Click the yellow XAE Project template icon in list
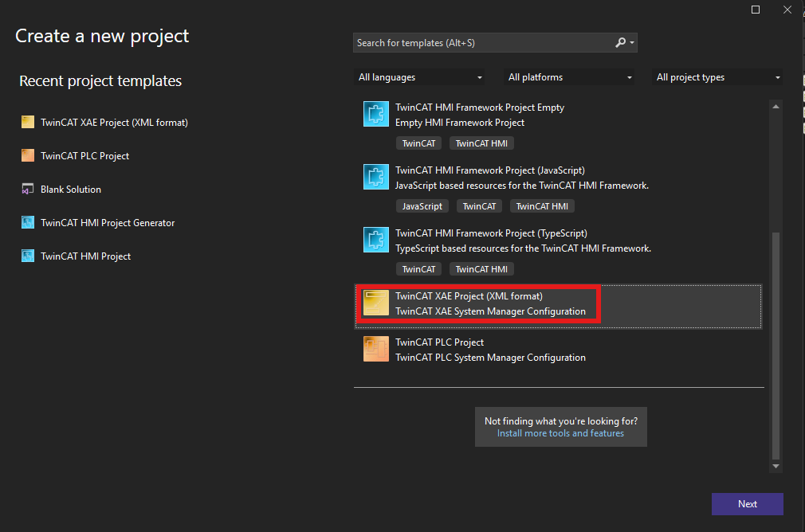Viewport: 805px width, 532px height. tap(376, 303)
